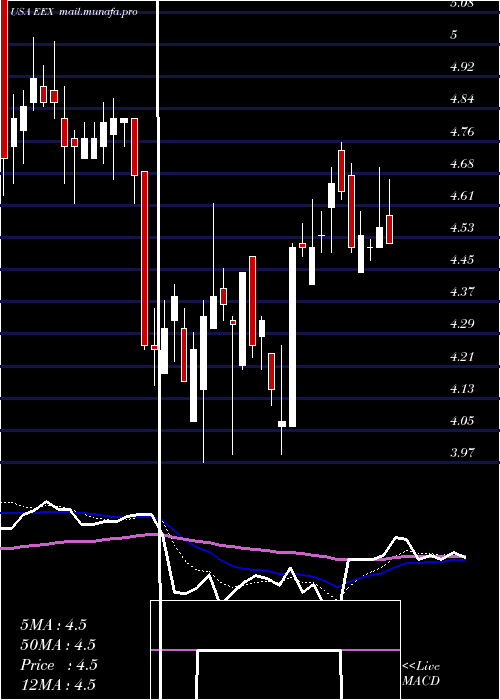500x700 pixels.
Task: Click the 4.13 price axis label
Action: click(x=462, y=389)
